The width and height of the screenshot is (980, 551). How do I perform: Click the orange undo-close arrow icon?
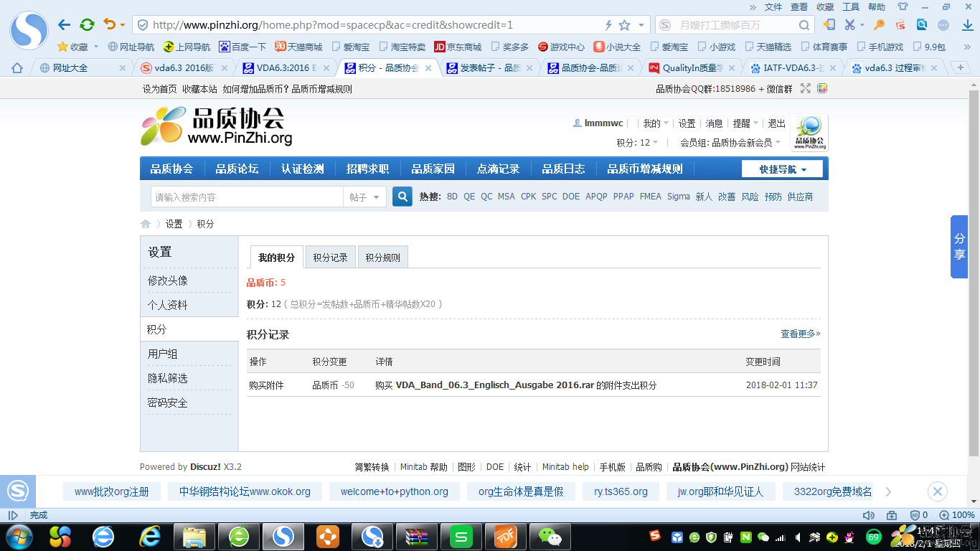click(x=110, y=24)
